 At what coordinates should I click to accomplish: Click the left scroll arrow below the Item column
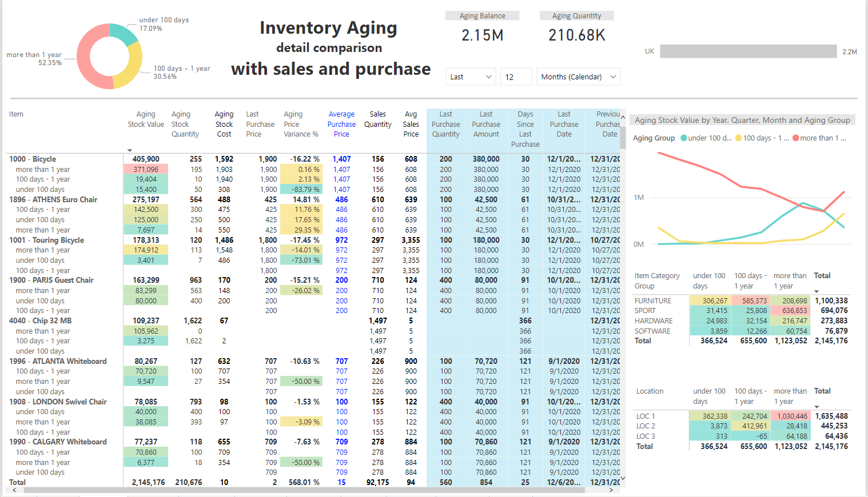(14, 490)
